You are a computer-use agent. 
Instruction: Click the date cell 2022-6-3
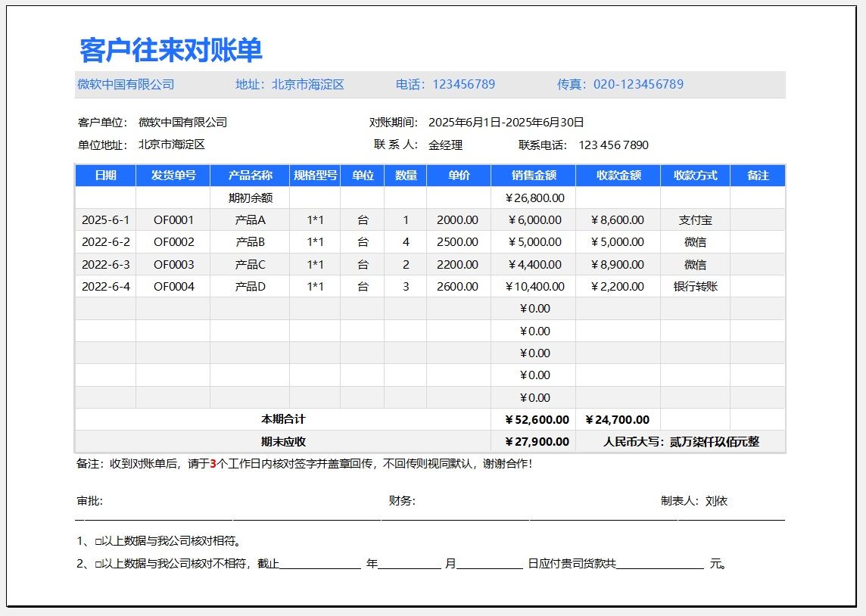click(105, 264)
